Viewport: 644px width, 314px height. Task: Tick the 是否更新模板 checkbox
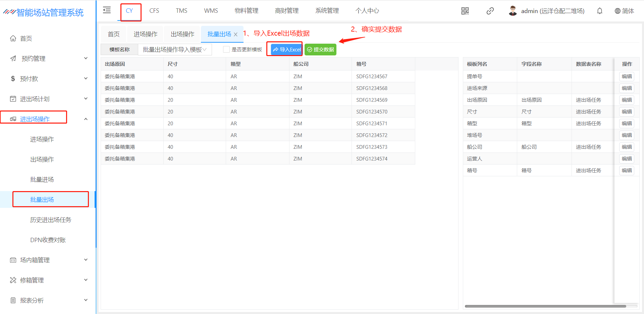226,49
